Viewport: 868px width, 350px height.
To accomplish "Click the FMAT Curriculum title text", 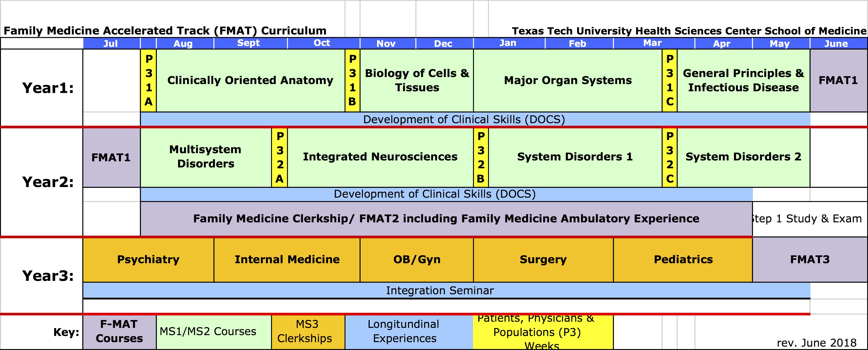I will pyautogui.click(x=165, y=31).
